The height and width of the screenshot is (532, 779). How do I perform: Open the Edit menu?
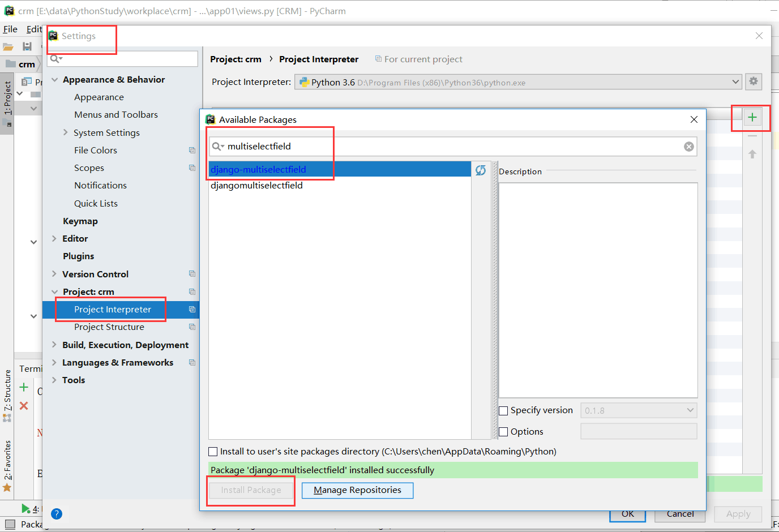coord(34,29)
